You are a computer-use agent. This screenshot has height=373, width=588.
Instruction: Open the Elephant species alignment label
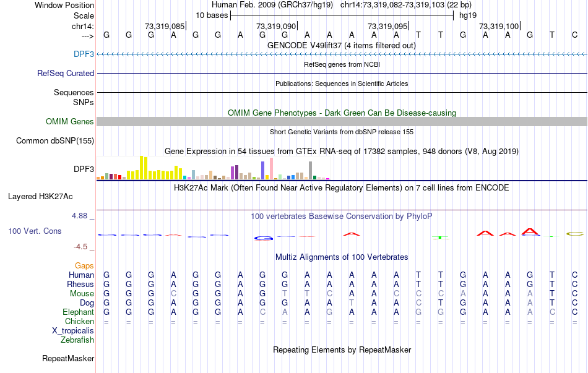78,312
